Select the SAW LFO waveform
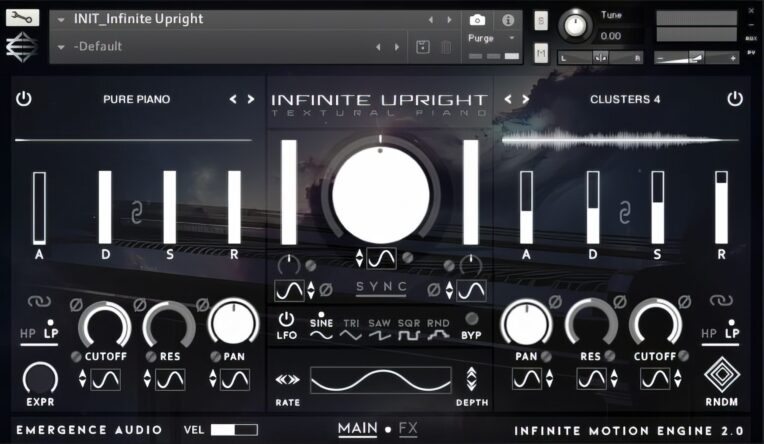The width and height of the screenshot is (764, 444). 381,328
